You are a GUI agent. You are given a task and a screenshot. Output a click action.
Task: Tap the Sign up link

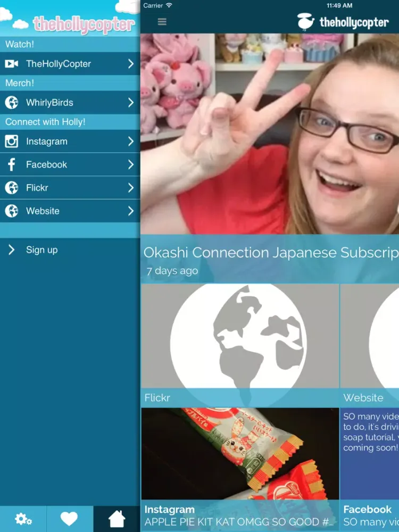tap(41, 250)
